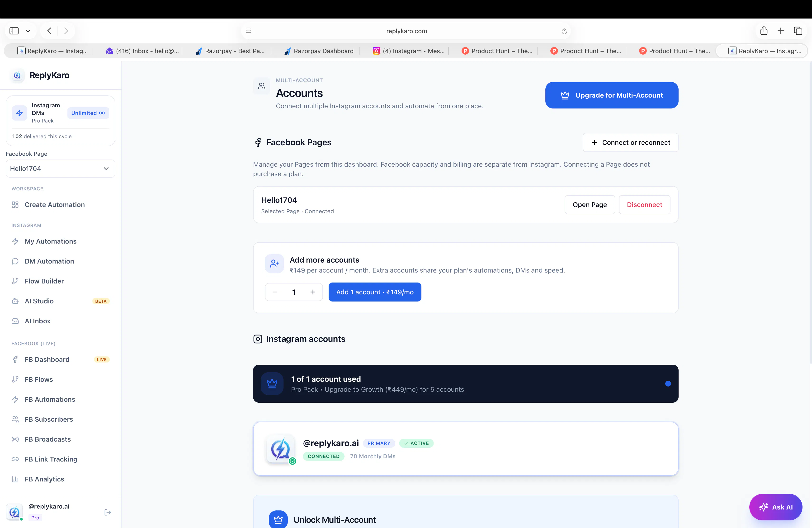Viewport: 812px width, 528px height.
Task: Open the Safari share icon
Action: 764,31
